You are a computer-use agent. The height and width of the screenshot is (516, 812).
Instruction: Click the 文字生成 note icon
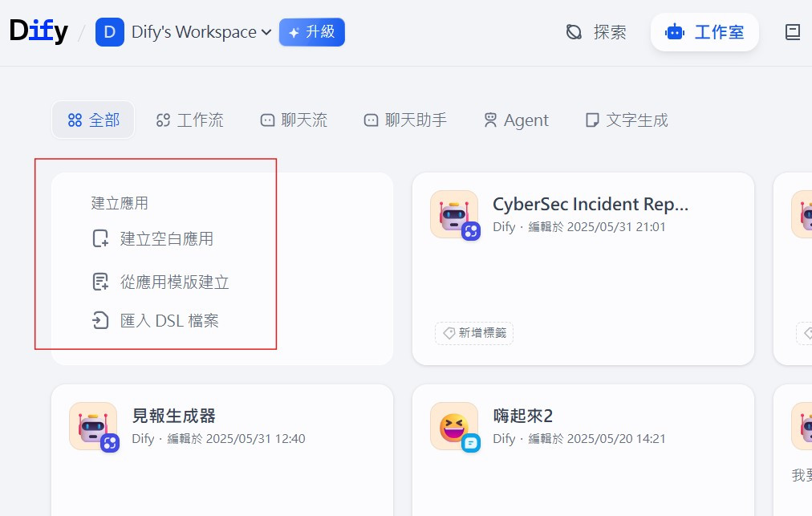[x=592, y=120]
